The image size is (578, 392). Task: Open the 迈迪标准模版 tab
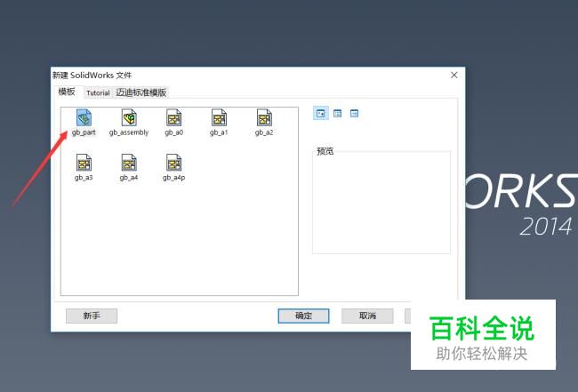(x=141, y=92)
